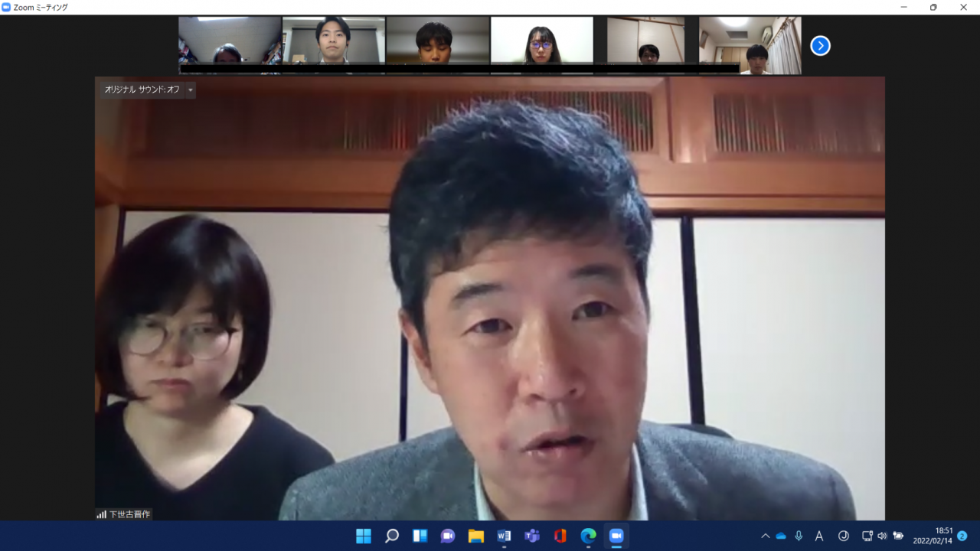Switch to Word in the taskbar
Screen dimensions: 980x551
(504, 536)
